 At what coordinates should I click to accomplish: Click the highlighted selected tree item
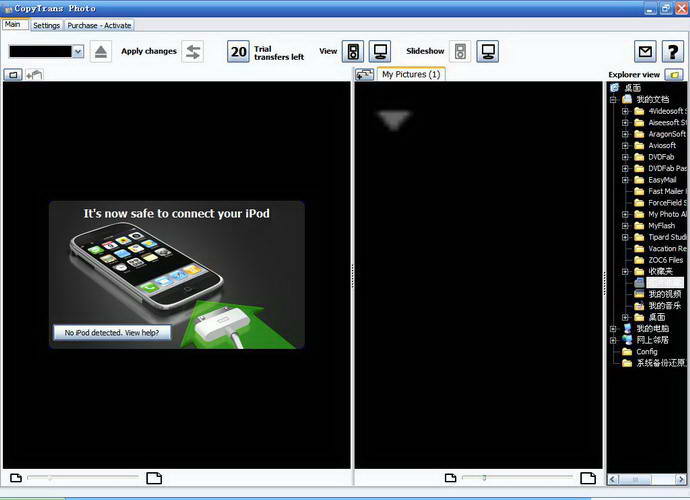pos(665,283)
